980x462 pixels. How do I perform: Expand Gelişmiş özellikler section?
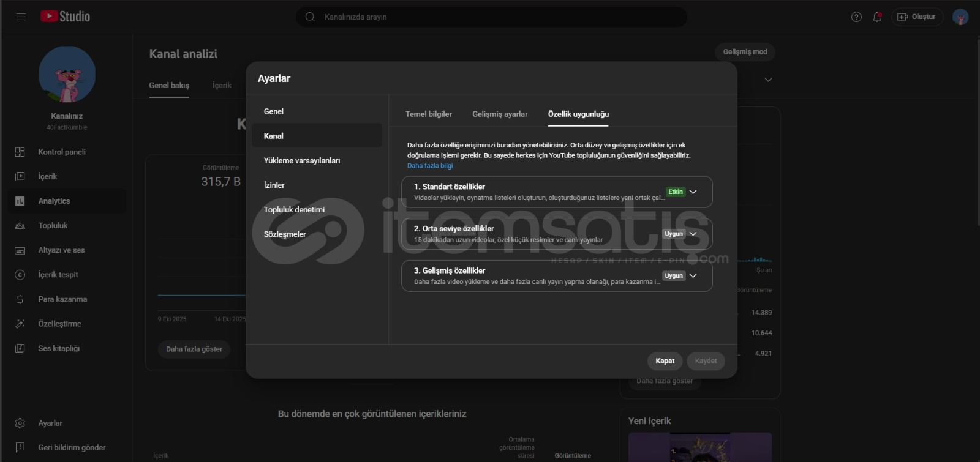(693, 276)
